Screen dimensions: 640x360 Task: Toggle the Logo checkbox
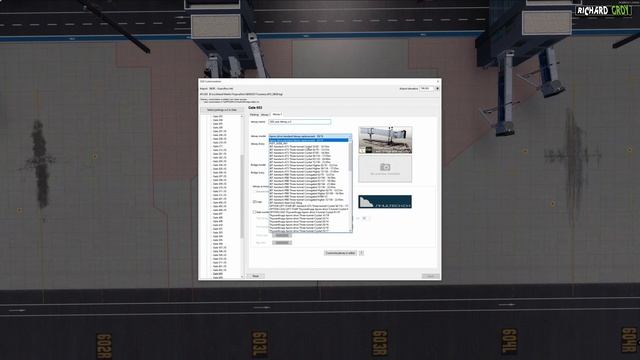(x=254, y=202)
